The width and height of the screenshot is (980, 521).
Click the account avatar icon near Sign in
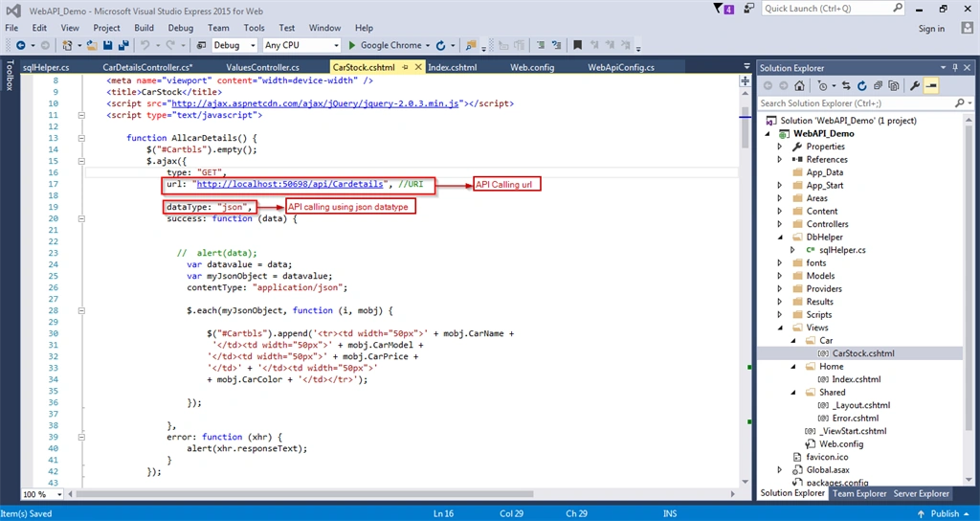[x=967, y=28]
